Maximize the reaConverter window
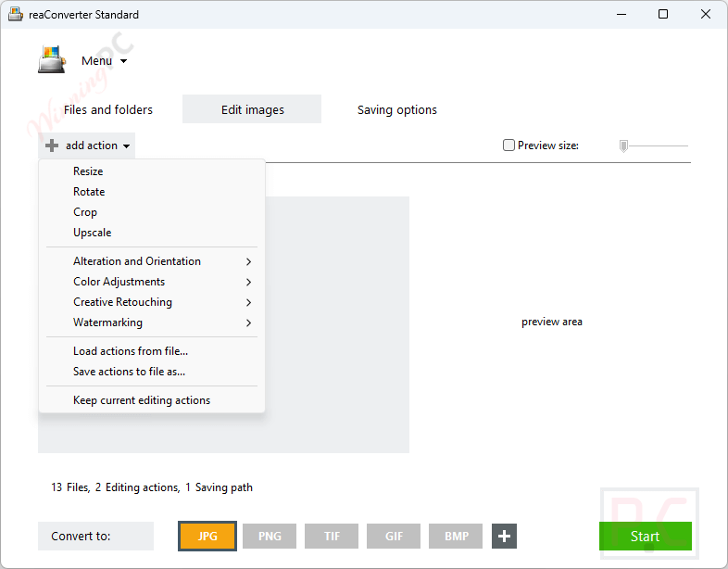728x569 pixels. click(x=663, y=15)
